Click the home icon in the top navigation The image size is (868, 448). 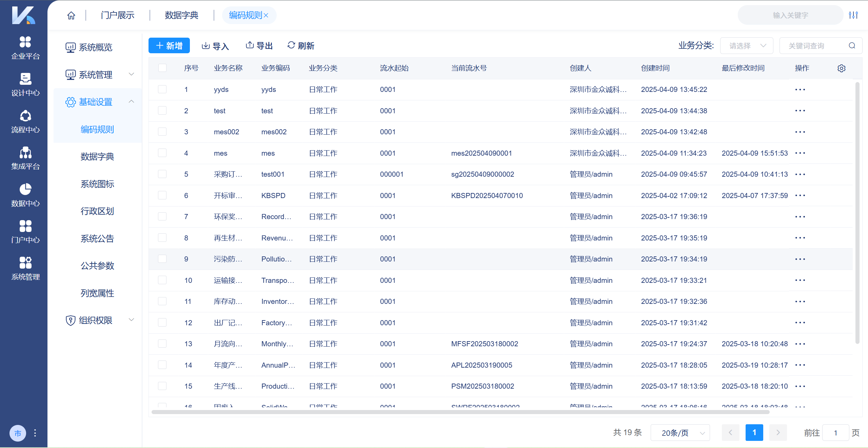pyautogui.click(x=71, y=15)
